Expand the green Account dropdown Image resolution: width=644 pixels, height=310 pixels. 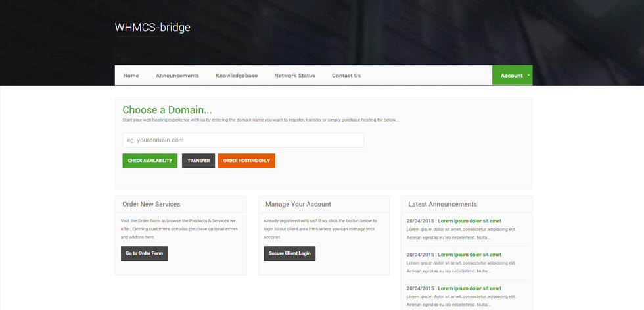pyautogui.click(x=512, y=75)
